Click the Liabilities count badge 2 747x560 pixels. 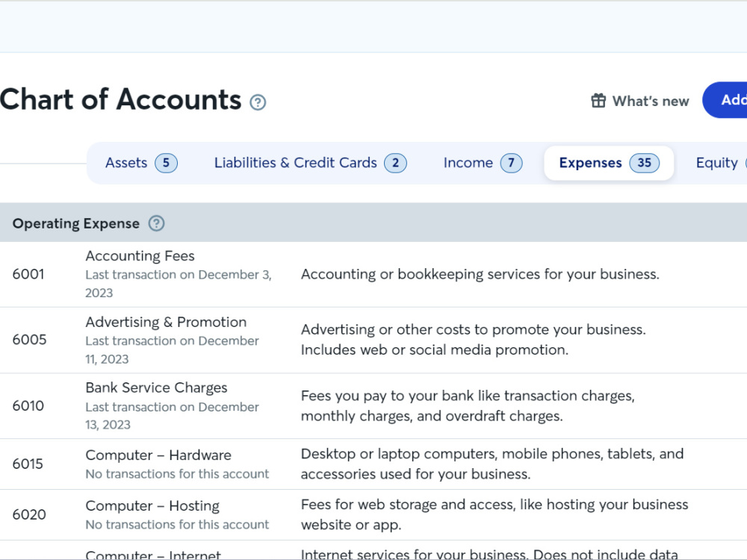click(395, 163)
